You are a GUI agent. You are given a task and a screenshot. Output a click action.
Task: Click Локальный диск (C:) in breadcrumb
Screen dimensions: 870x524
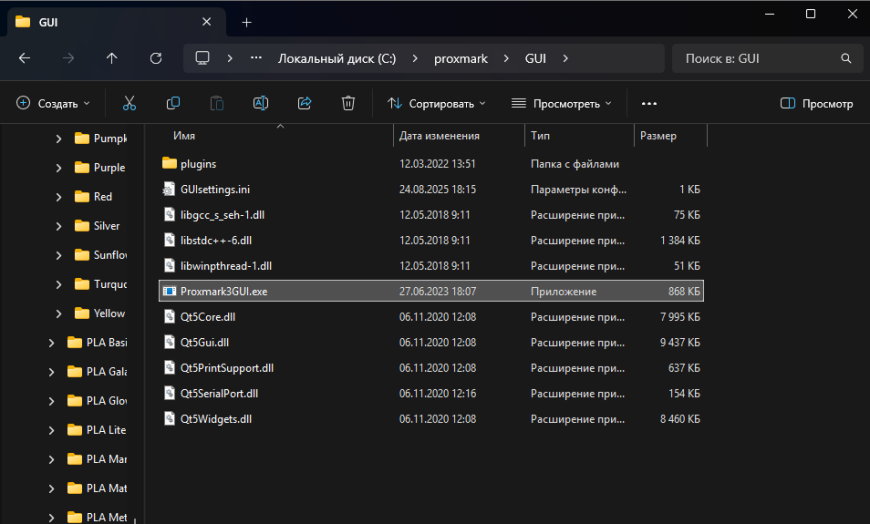coord(337,58)
